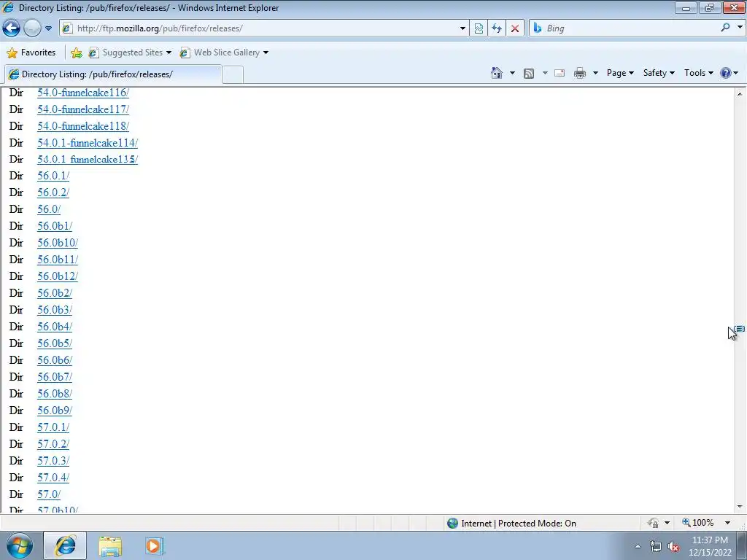This screenshot has height=560, width=747.
Task: Open search provider dropdown arrow
Action: (740, 28)
